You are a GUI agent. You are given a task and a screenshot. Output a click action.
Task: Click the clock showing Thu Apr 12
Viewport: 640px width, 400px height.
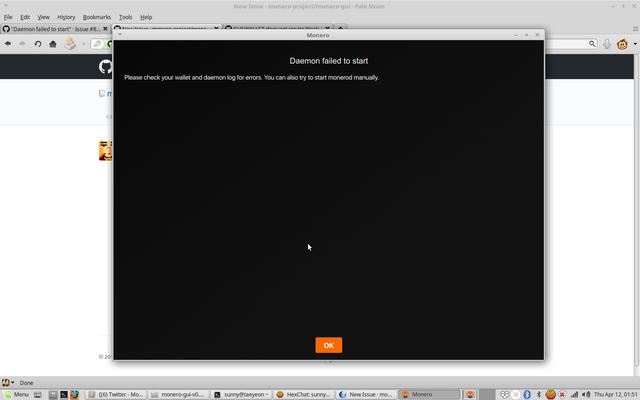click(x=616, y=394)
